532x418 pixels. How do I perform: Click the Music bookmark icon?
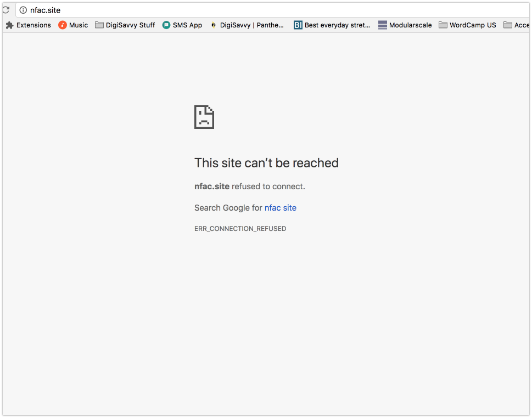click(x=61, y=25)
